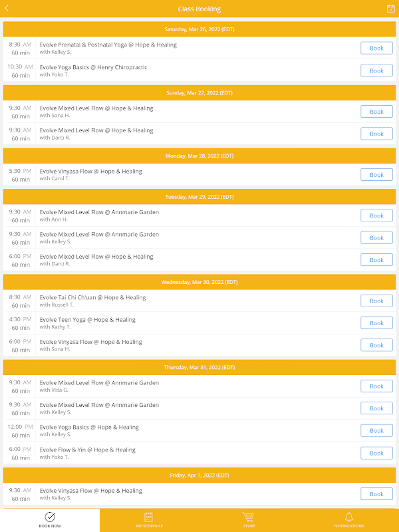Tap the Book Now checkmark icon
399x532 pixels.
click(50, 517)
